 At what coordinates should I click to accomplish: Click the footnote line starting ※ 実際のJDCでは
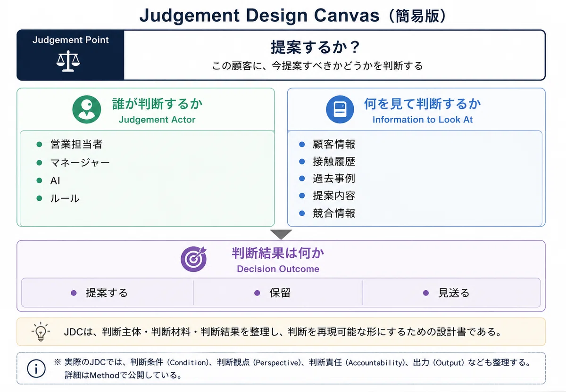(x=292, y=363)
